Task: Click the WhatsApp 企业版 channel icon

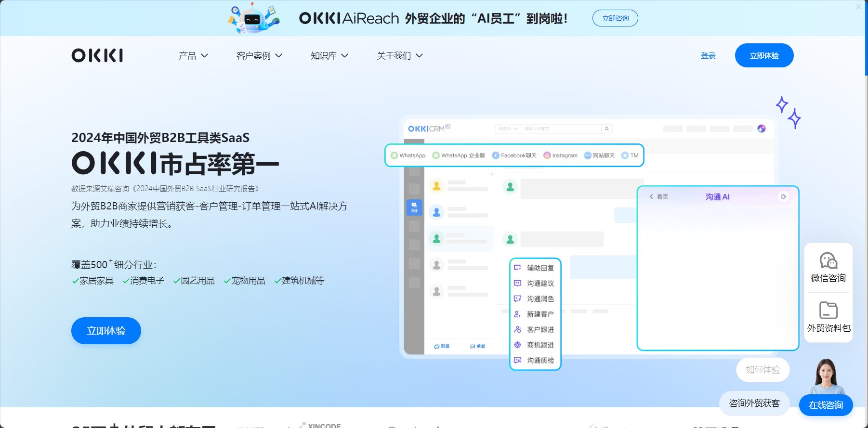Action: tap(436, 156)
